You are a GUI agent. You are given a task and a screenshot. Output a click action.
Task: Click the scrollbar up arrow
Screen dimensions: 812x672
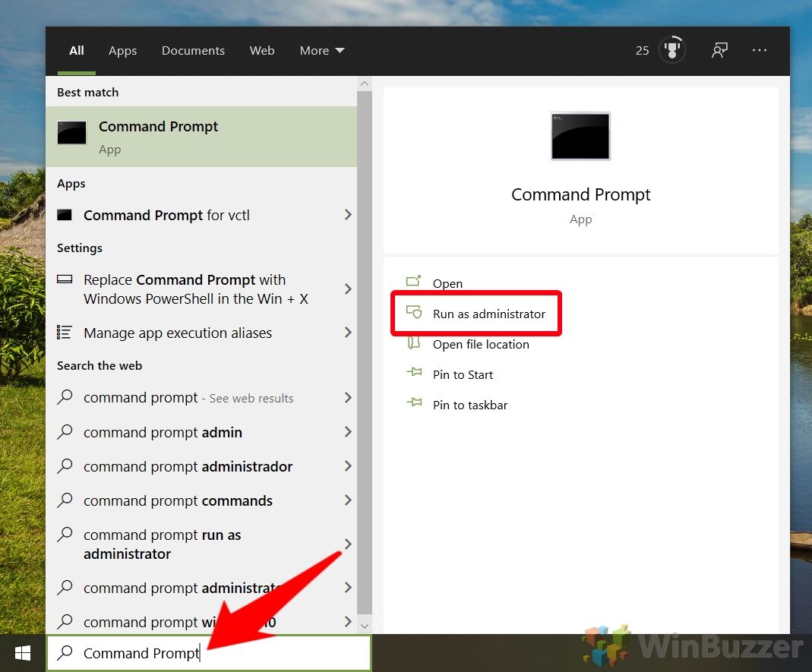(365, 84)
